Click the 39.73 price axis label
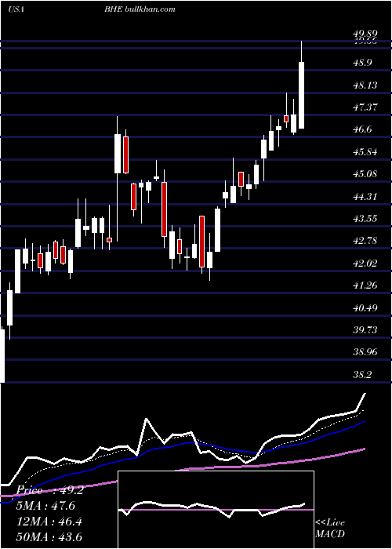The height and width of the screenshot is (549, 392). point(365,330)
